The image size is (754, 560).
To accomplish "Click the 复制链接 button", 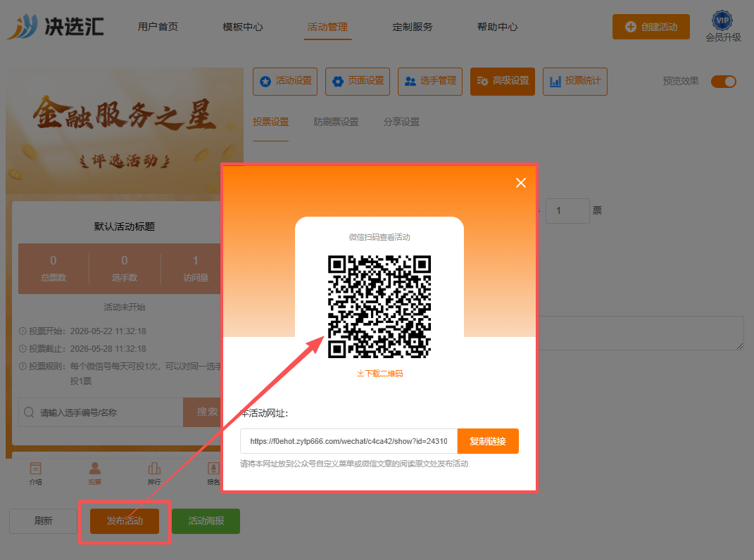I will 488,441.
